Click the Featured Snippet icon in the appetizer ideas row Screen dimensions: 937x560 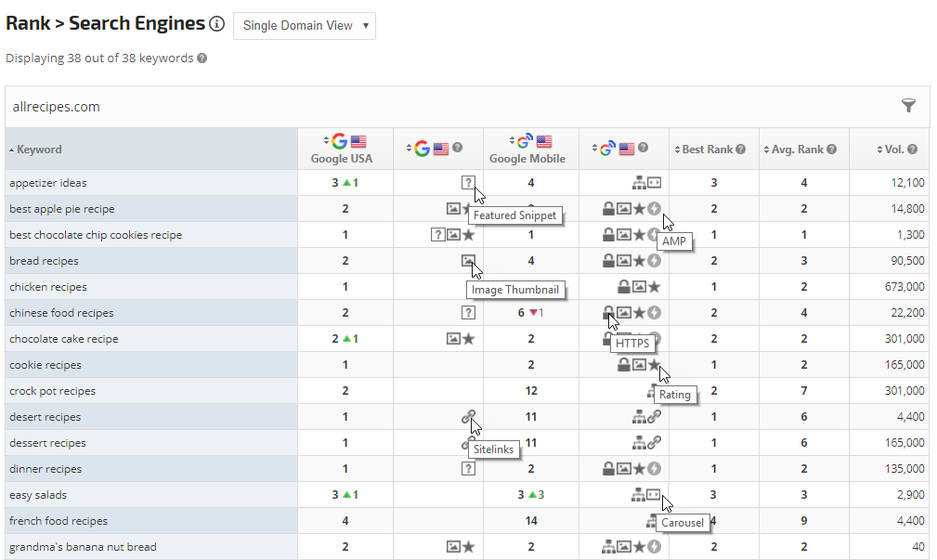pos(468,183)
